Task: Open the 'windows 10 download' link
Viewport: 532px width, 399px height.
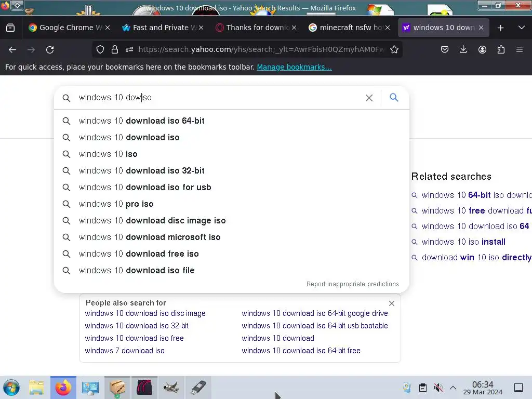Action: click(278, 338)
